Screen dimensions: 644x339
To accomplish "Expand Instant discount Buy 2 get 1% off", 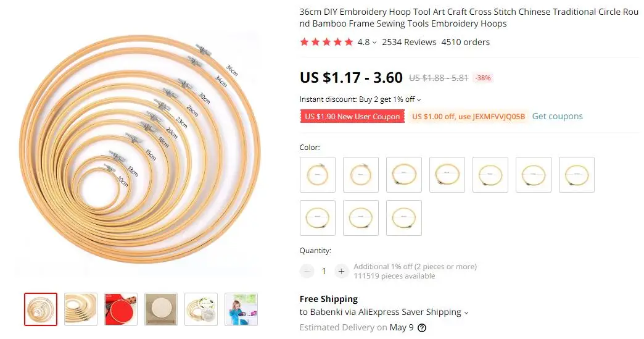I will [x=360, y=99].
